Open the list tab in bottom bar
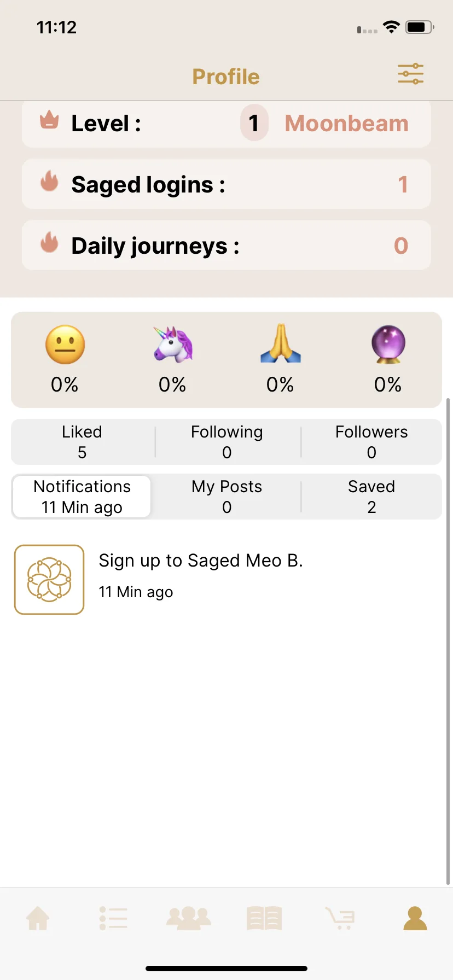453x980 pixels. pos(113,918)
